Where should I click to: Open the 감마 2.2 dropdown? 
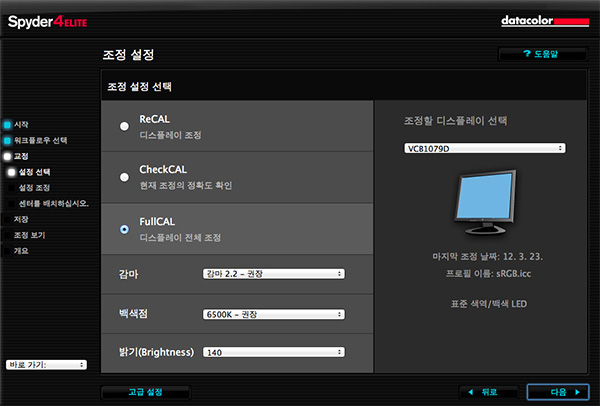[x=273, y=273]
